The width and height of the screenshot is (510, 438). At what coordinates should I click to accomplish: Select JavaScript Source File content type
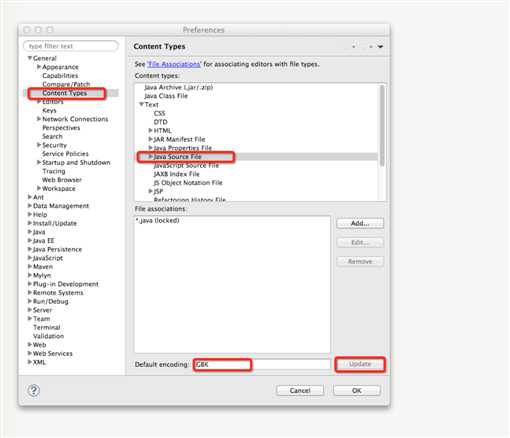[186, 165]
